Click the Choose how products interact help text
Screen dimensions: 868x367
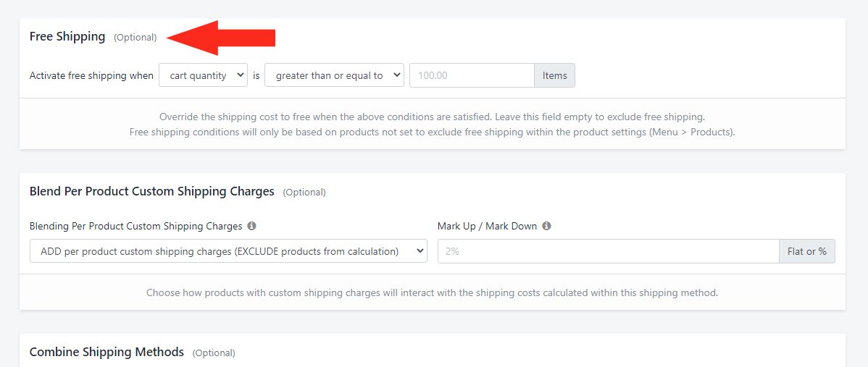[x=433, y=292]
